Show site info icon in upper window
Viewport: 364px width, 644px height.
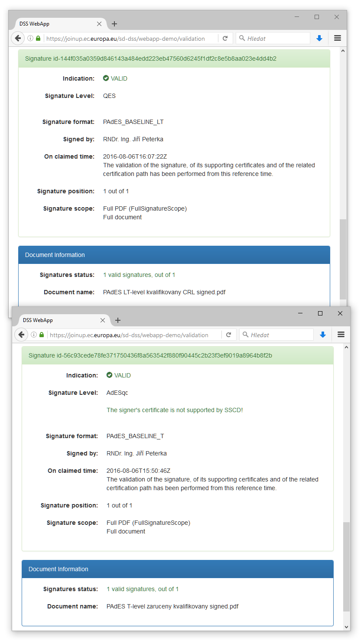[30, 38]
